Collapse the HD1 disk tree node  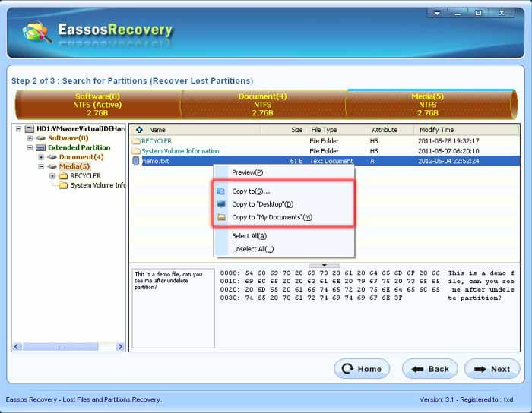click(19, 129)
